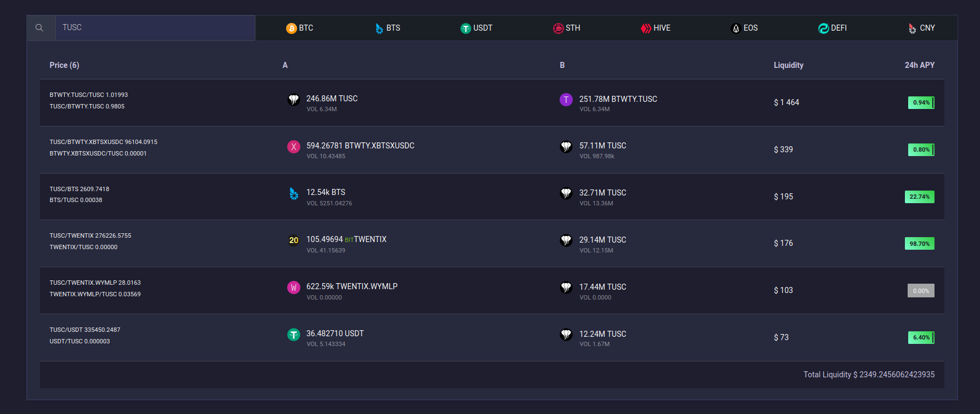Select the USDT filter tab
The image size is (980, 414).
(476, 28)
